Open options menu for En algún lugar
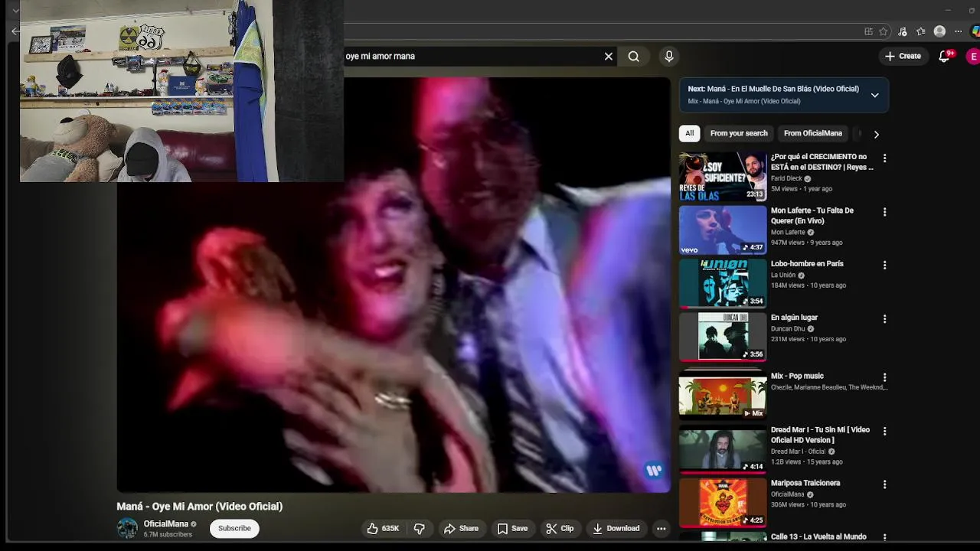 (884, 318)
